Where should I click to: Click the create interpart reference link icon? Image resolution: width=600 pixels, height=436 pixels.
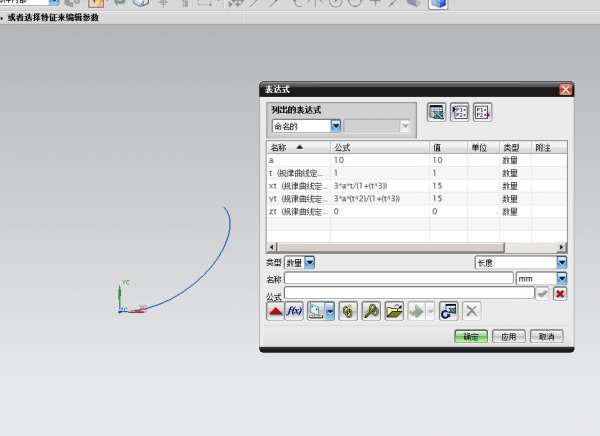coord(348,311)
